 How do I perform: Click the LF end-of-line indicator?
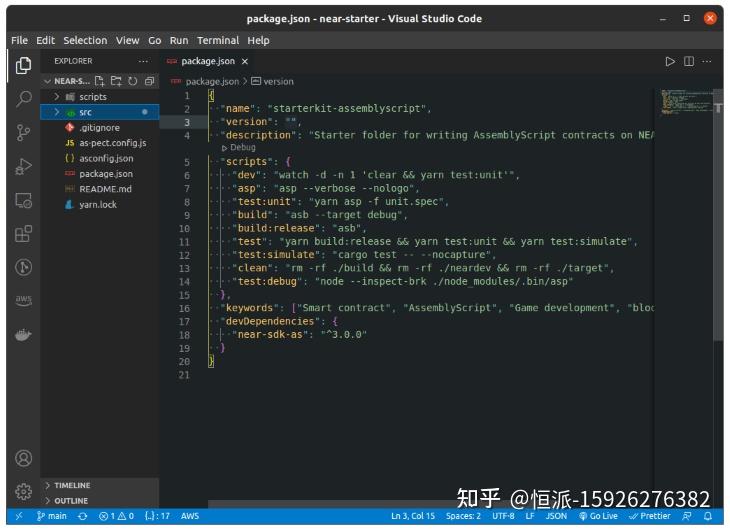530,516
